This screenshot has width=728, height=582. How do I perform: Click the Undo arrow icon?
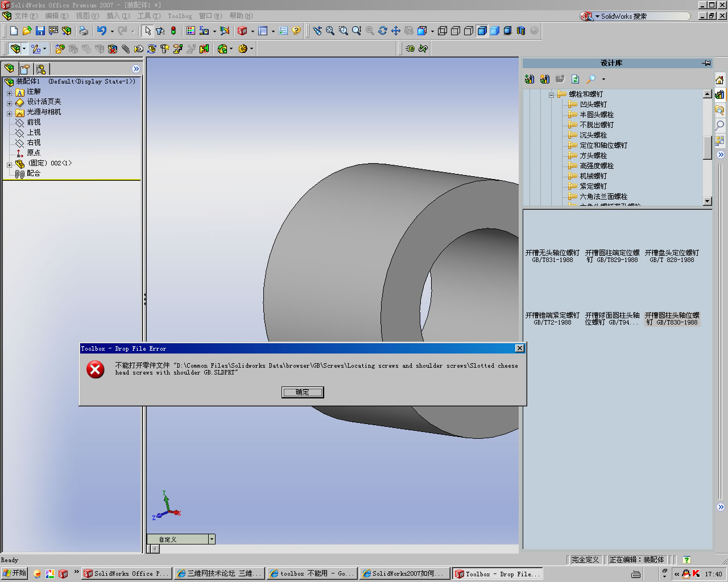(x=102, y=31)
